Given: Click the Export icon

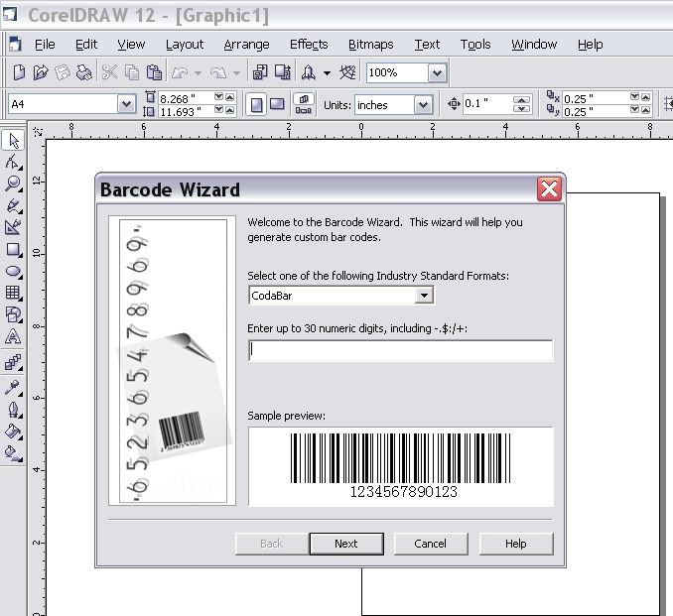Looking at the screenshot, I should [x=283, y=72].
